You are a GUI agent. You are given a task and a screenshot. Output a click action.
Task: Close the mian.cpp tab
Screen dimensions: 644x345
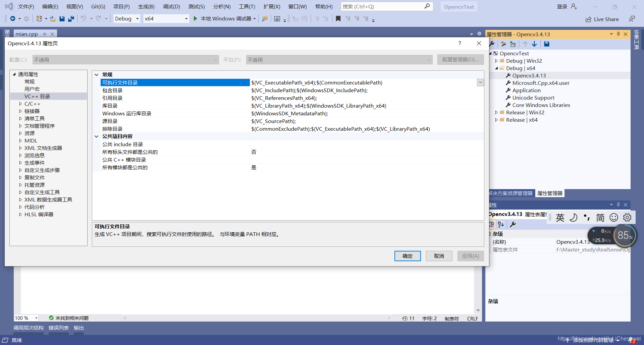(52, 34)
